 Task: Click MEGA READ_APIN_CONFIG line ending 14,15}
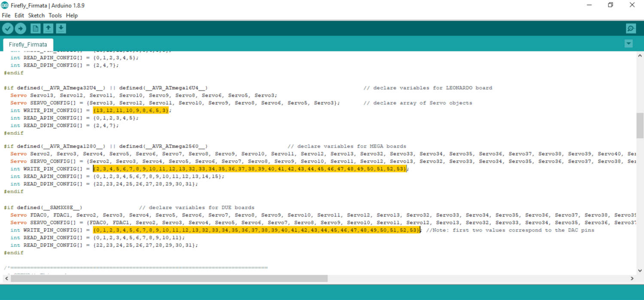tap(118, 176)
